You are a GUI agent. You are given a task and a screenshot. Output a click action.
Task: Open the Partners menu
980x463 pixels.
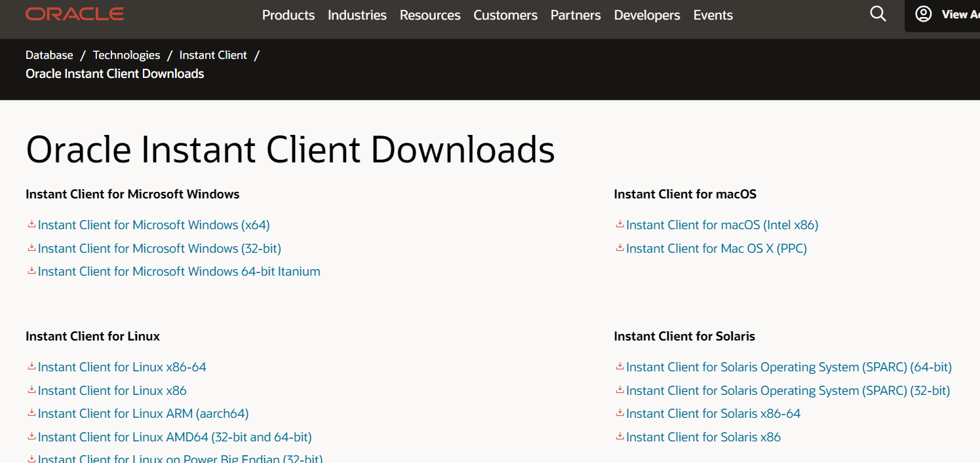pyautogui.click(x=576, y=15)
